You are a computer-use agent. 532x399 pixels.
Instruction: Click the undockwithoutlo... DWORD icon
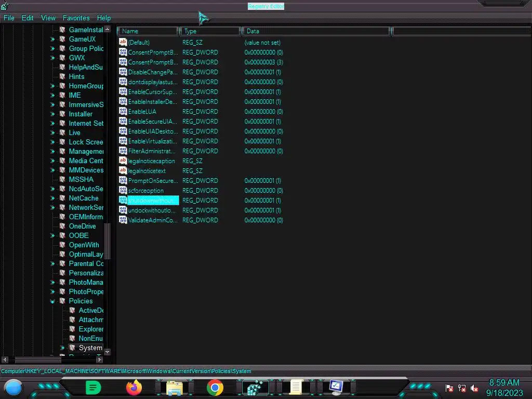click(123, 210)
